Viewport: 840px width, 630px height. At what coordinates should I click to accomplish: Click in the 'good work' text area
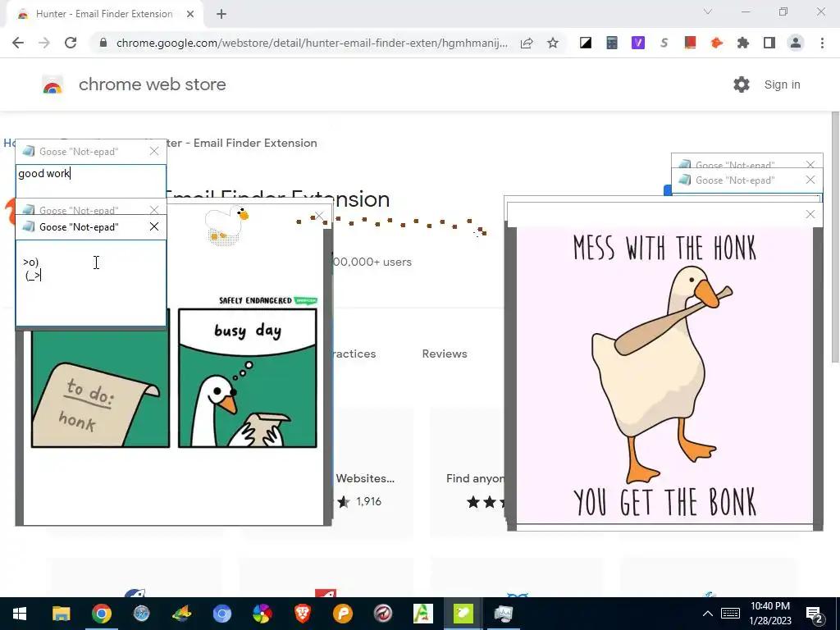tap(90, 180)
